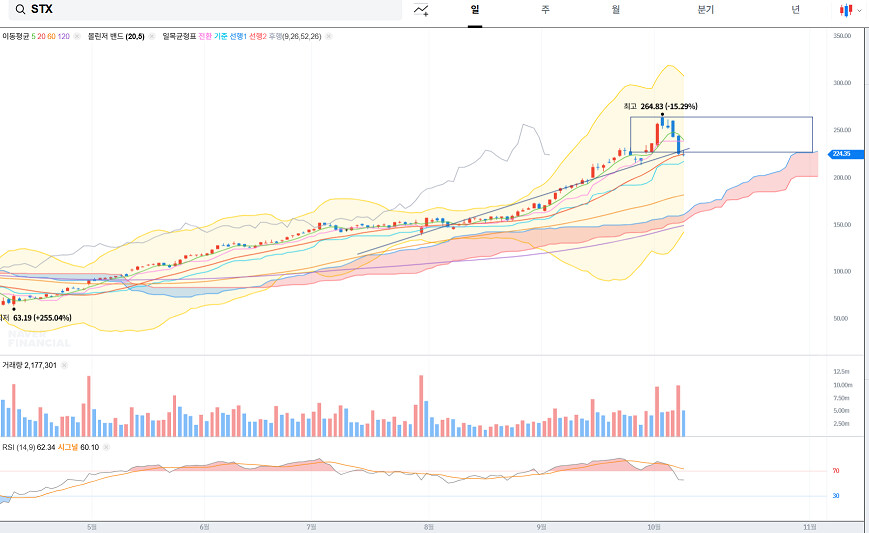869x533 pixels.
Task: Click the 일목균형표 indicator label
Action: (x=179, y=37)
